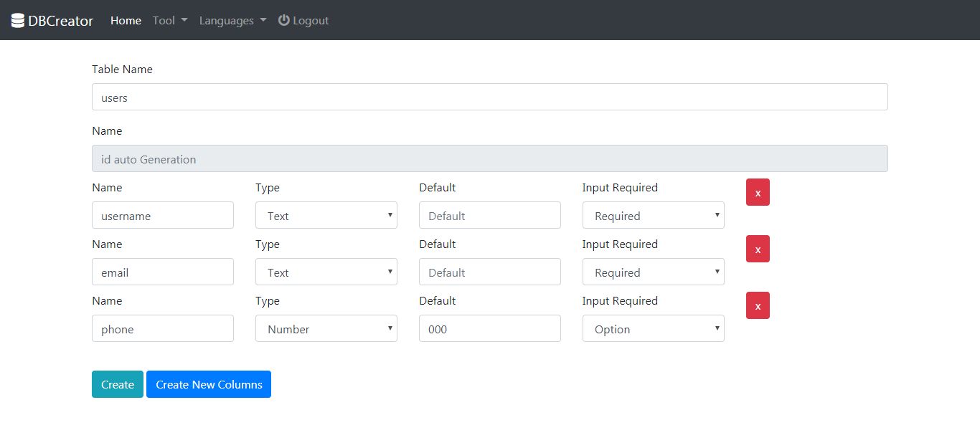This screenshot has height=443, width=980.
Task: Remove the email column row
Action: (x=758, y=249)
